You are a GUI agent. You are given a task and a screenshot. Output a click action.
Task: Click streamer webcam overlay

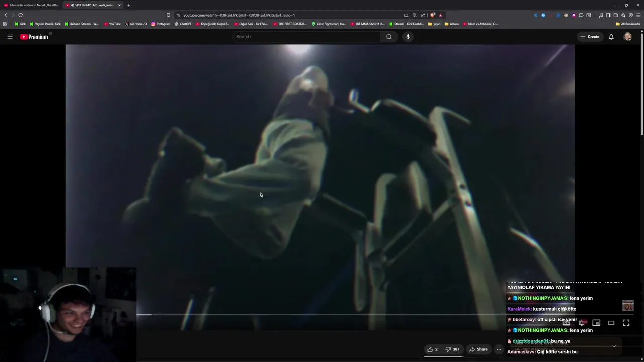[68, 315]
